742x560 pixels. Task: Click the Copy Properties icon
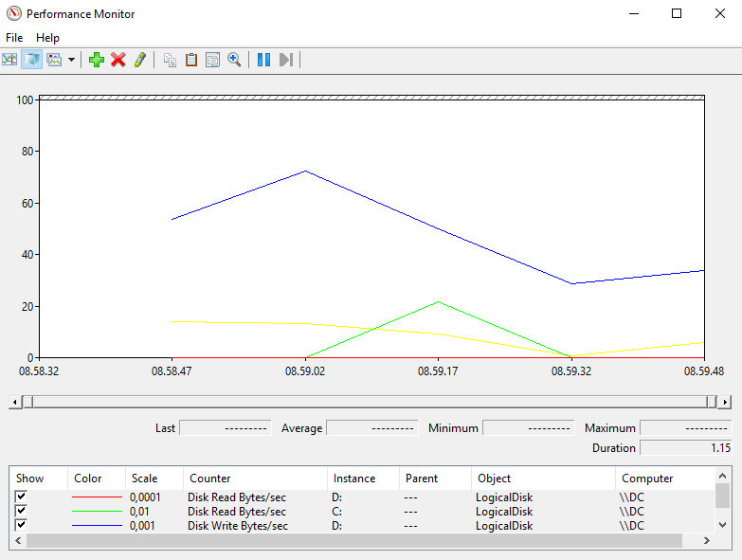170,60
